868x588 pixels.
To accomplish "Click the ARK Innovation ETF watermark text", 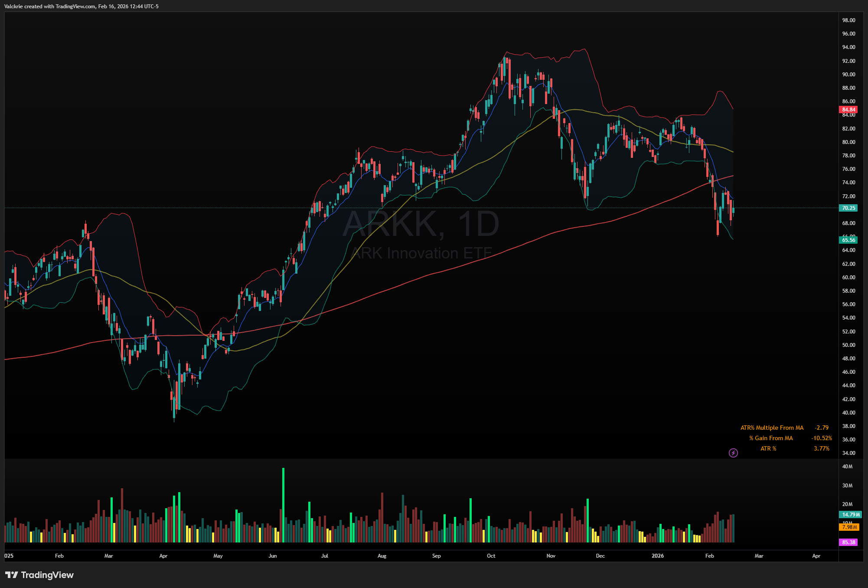I will tap(421, 253).
